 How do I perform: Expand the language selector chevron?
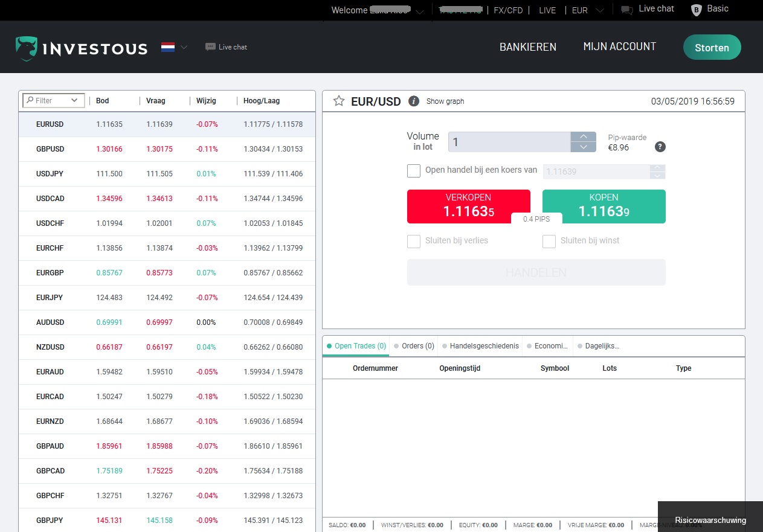pyautogui.click(x=183, y=46)
